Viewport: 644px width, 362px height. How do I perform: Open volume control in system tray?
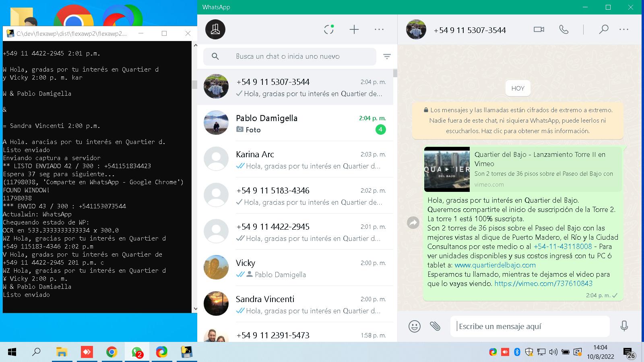tap(553, 352)
